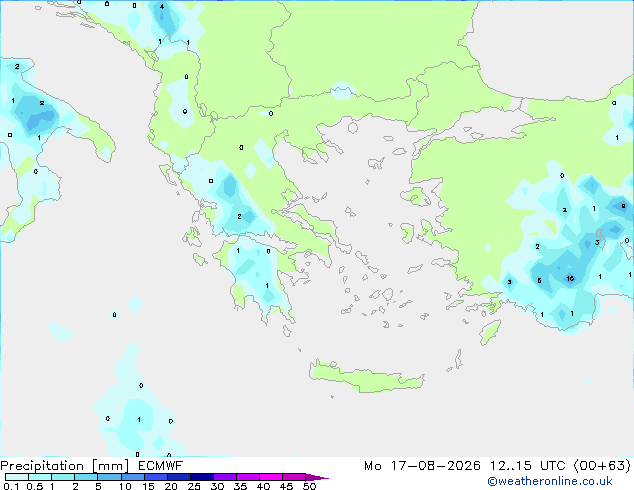Pick the 20–25 mm legend color swatch
This screenshot has width=634, height=490.
(178, 477)
